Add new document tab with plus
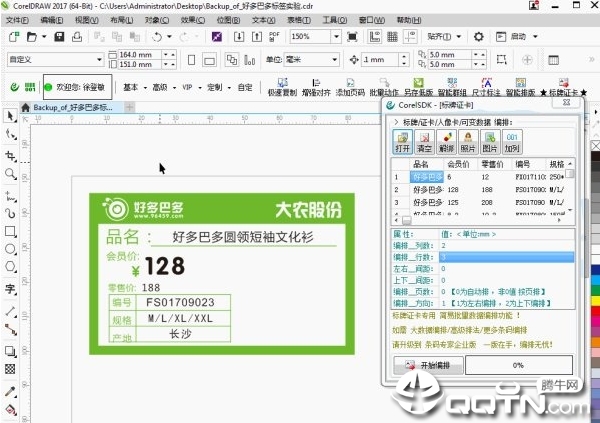Viewport: 600px width, 423px height. pos(129,107)
